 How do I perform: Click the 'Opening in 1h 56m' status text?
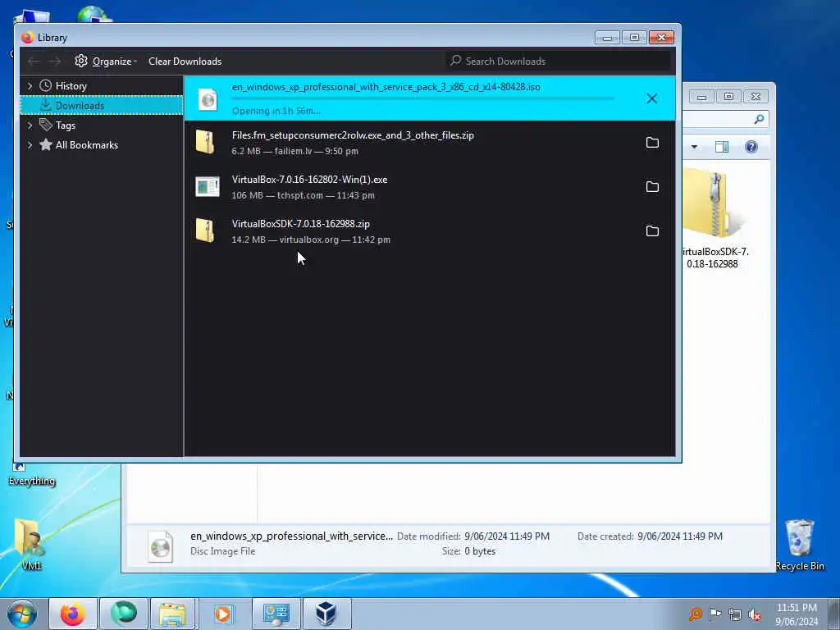pyautogui.click(x=276, y=111)
